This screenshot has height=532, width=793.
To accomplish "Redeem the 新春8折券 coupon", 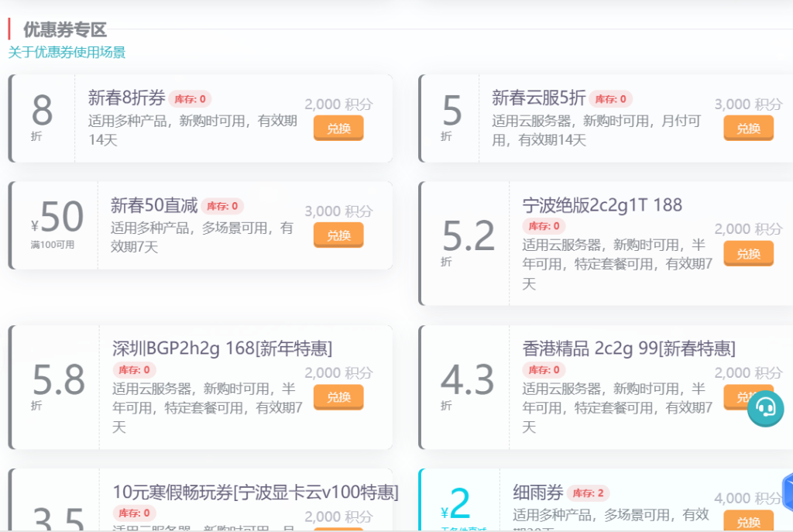I will 338,128.
